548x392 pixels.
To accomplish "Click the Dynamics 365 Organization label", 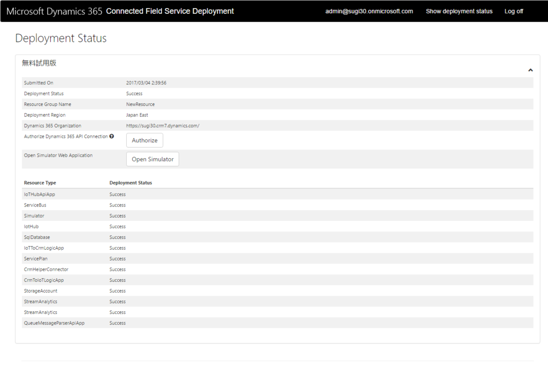I will [x=52, y=126].
